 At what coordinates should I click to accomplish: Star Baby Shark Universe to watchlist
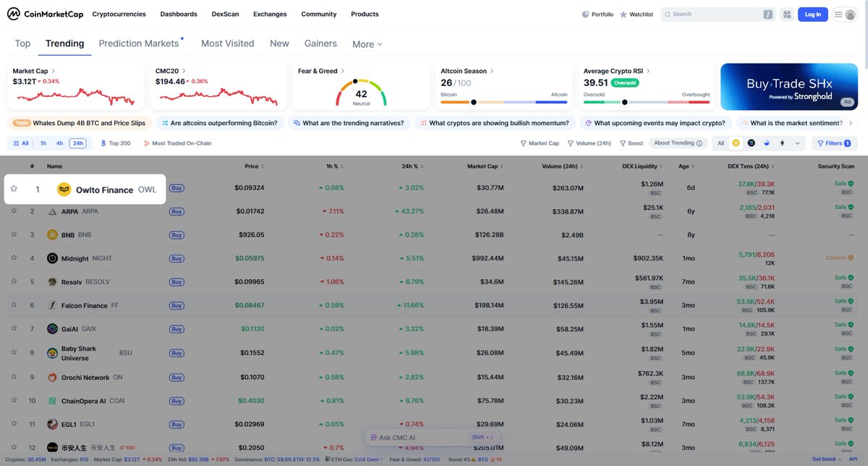pos(14,353)
